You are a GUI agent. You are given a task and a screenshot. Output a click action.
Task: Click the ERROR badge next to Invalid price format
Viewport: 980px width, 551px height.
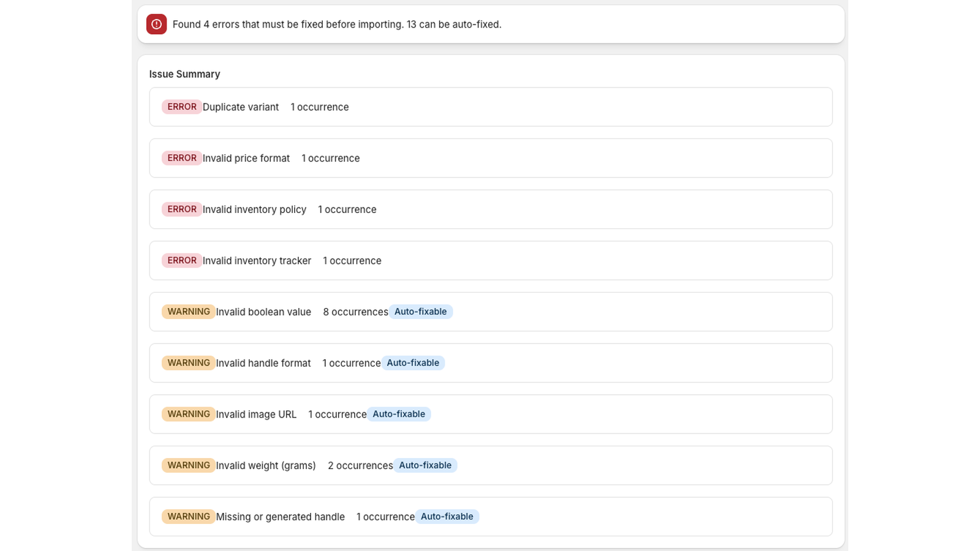(182, 158)
